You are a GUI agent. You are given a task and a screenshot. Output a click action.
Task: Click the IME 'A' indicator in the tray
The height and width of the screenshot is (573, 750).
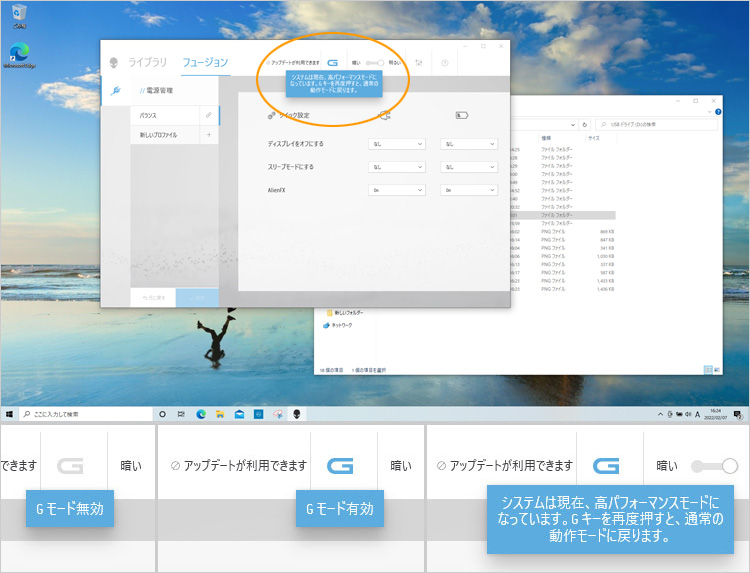coord(697,414)
